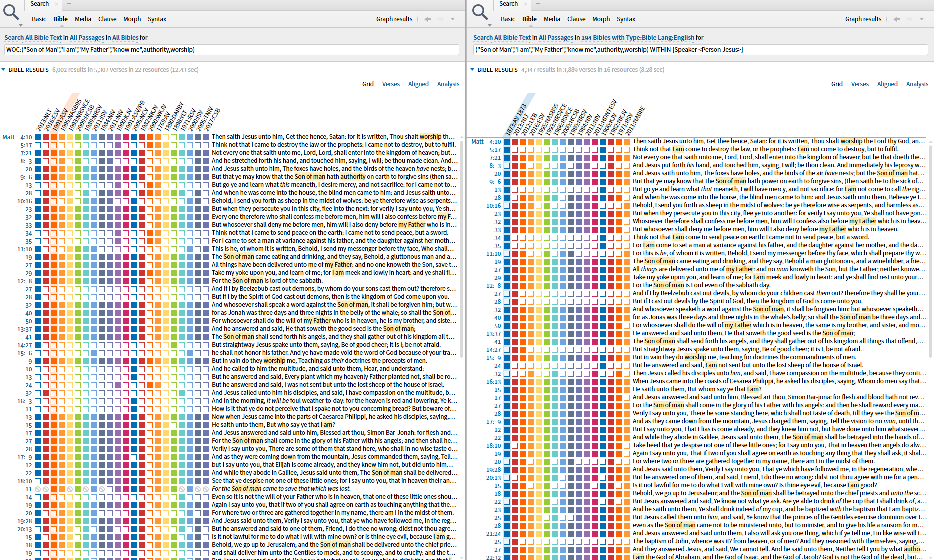Switch to Analysis view in left panel
The height and width of the screenshot is (560, 934).
click(x=448, y=84)
